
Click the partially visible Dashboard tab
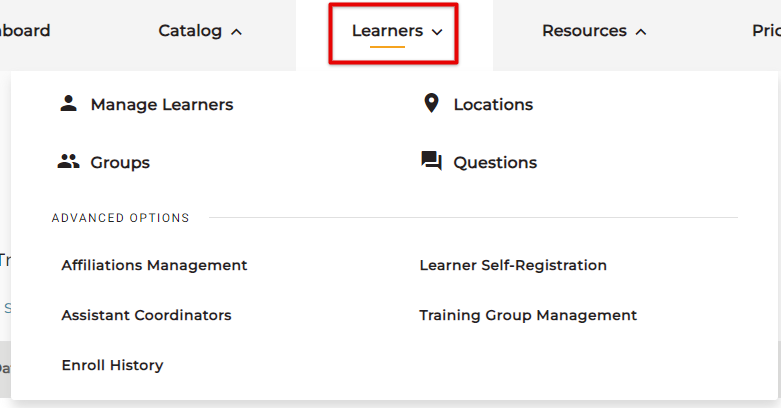point(25,31)
